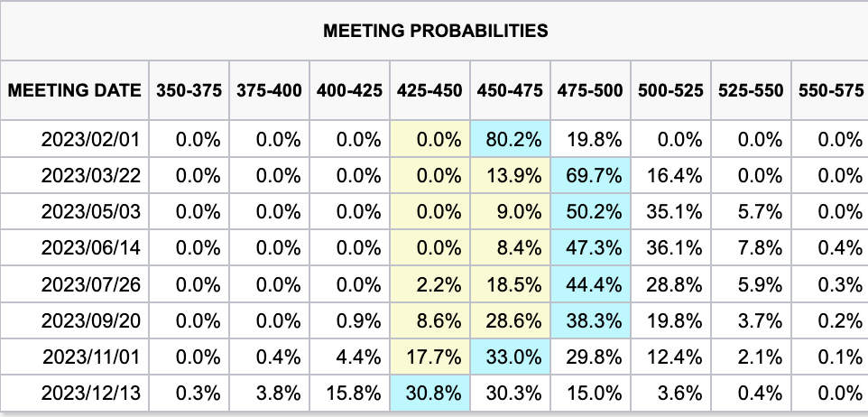Click the MEETING DATE column header
This screenshot has width=868, height=417.
(x=74, y=90)
